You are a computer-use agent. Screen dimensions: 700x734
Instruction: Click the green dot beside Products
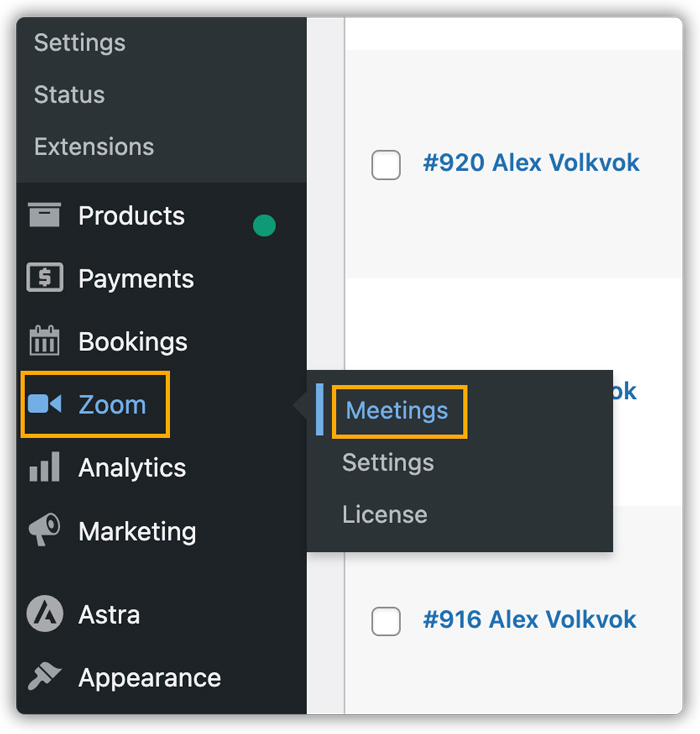click(264, 226)
